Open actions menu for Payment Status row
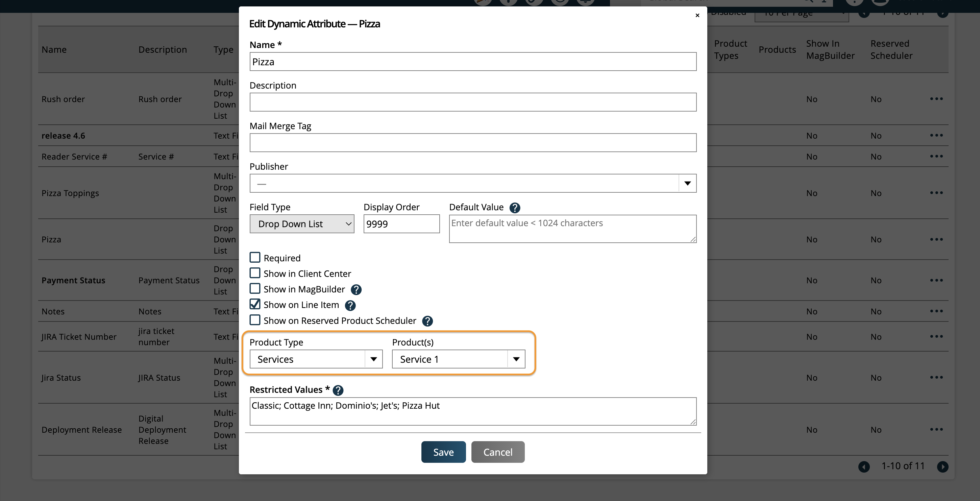The height and width of the screenshot is (501, 980). click(937, 280)
